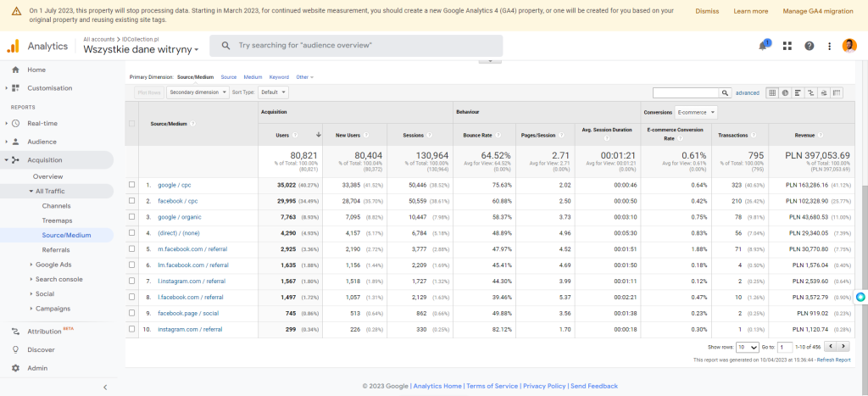Click the Admin gear icon
Viewport: 868px width, 396px height.
tap(15, 368)
